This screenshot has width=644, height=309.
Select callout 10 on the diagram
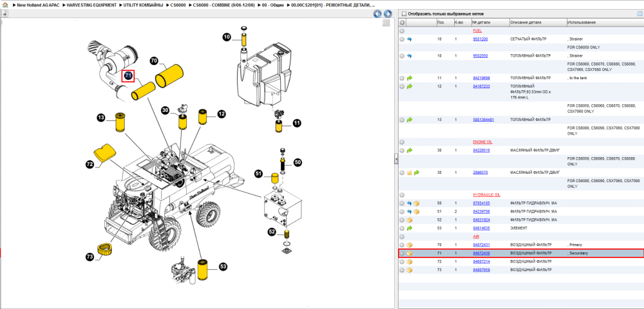[x=227, y=37]
